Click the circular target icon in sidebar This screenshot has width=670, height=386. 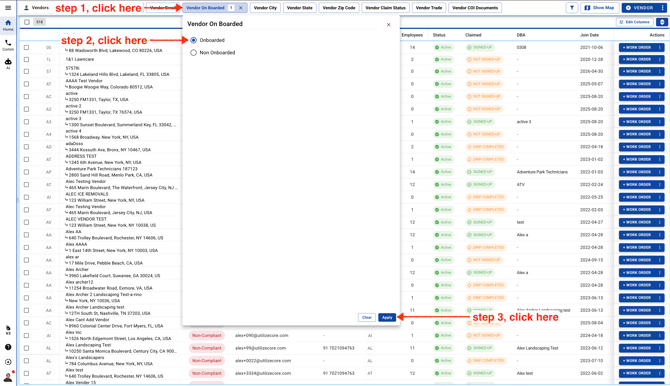tap(8, 362)
